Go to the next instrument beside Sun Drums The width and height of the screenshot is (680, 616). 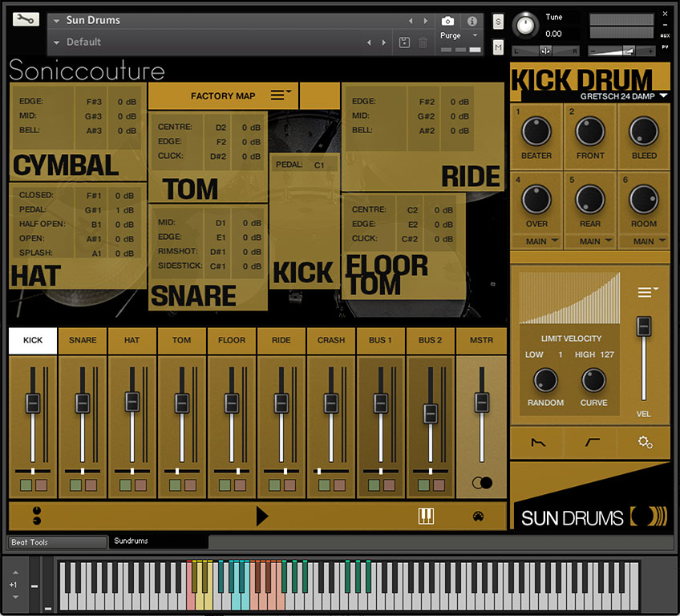(x=426, y=21)
